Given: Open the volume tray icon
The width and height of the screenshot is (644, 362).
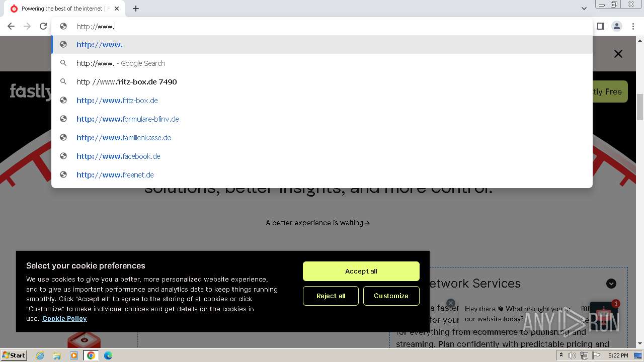Looking at the screenshot, I should click(572, 355).
